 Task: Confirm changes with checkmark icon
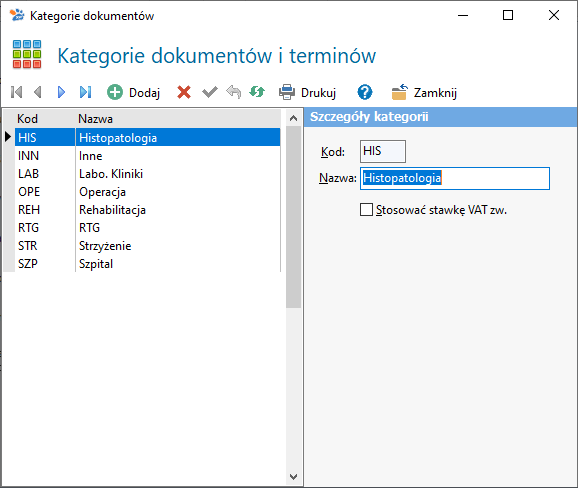click(210, 92)
